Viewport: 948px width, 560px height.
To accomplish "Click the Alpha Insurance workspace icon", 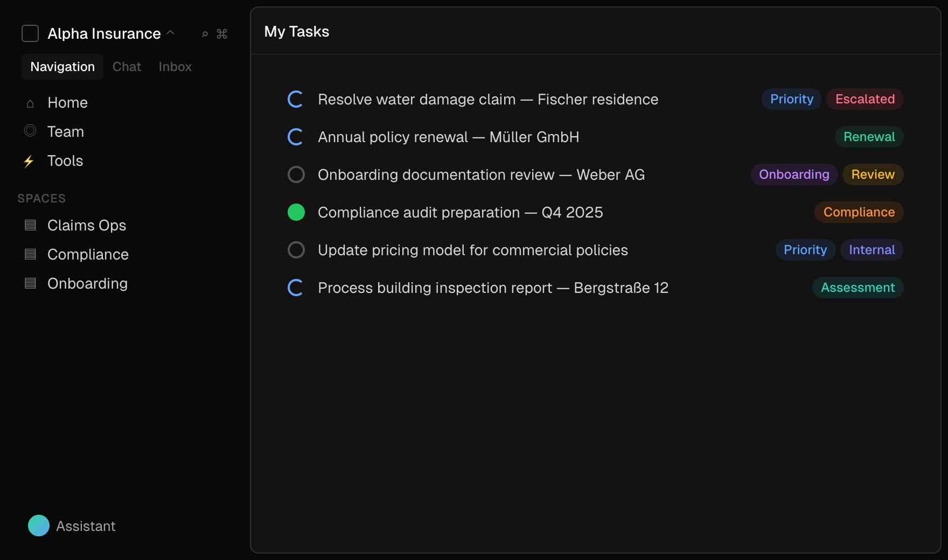I will click(30, 33).
